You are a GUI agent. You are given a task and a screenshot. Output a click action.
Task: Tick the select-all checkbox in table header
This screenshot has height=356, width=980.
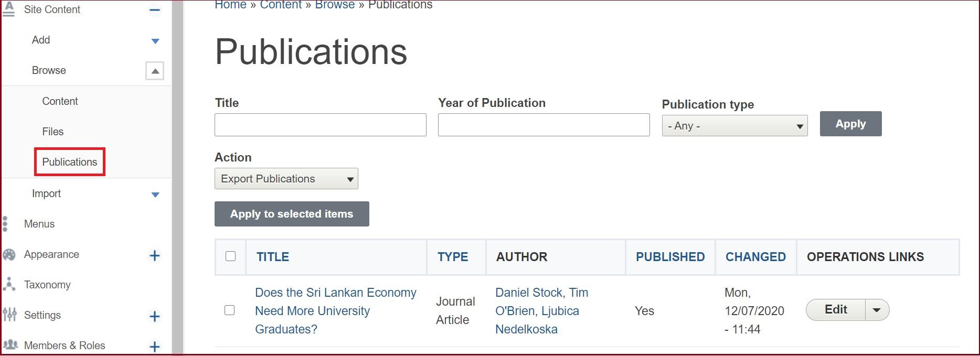coord(230,256)
